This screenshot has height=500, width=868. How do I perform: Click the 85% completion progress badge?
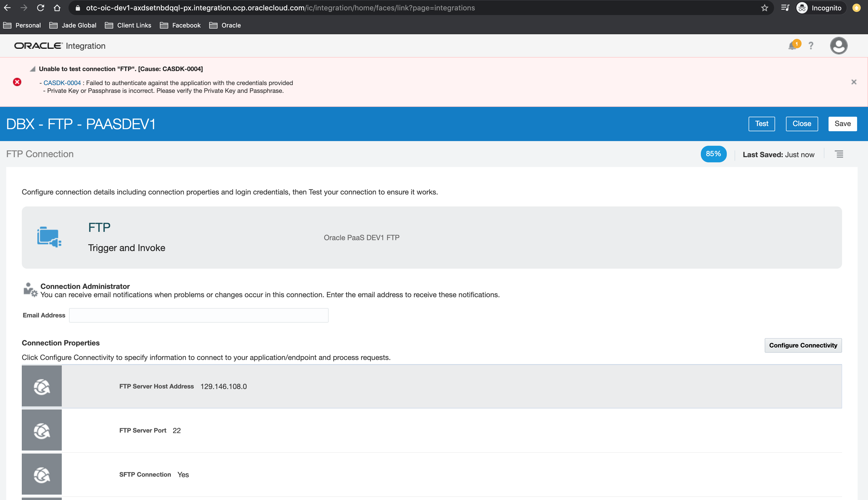click(713, 154)
